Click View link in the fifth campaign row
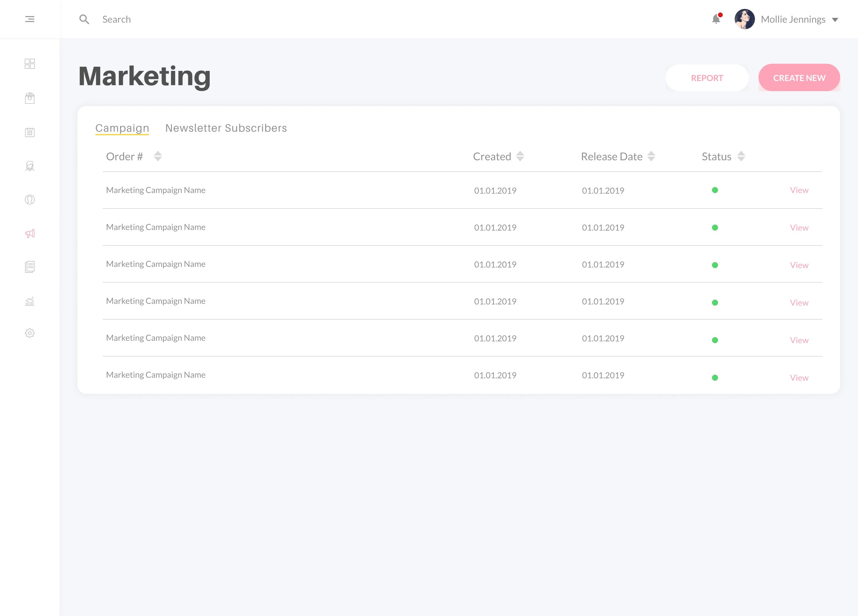The height and width of the screenshot is (616, 858). click(x=799, y=340)
